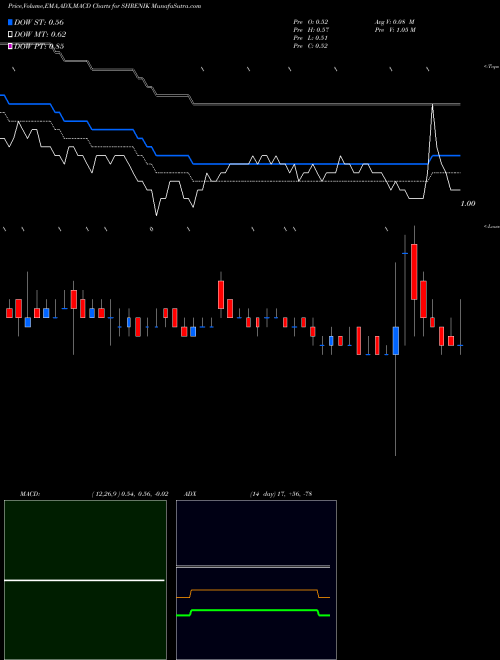
Task: Click the tall blue candlestick before the spike
Action: coord(396,341)
